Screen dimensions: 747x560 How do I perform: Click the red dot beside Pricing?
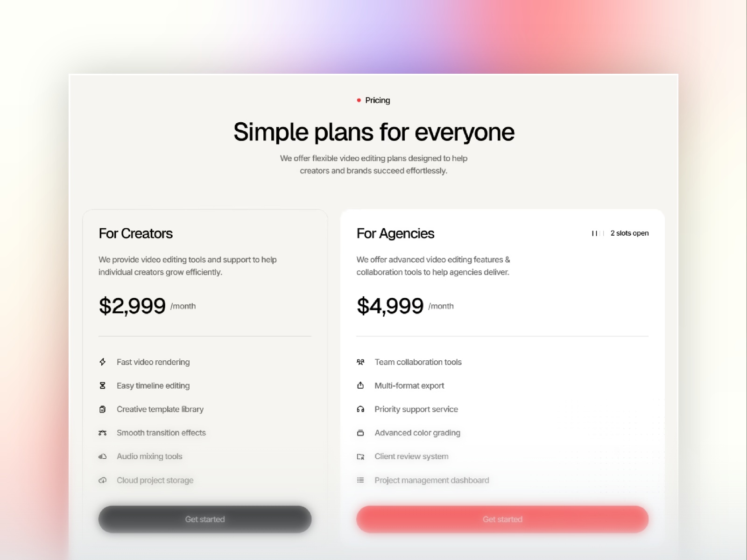click(359, 100)
